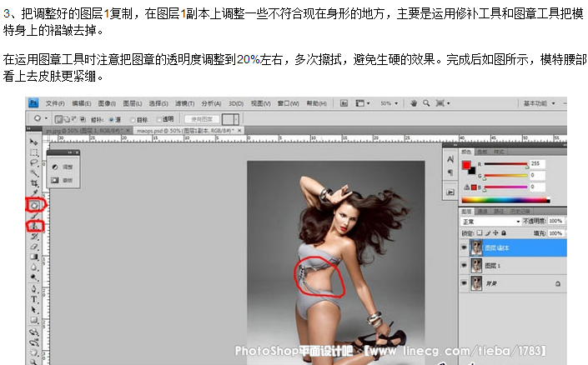This screenshot has height=365, width=588.
Task: Select the 图层 1 layer thumbnail
Action: pos(476,265)
